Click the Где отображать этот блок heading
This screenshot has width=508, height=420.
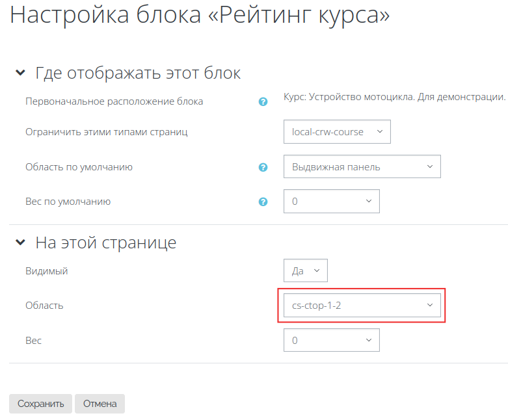click(x=138, y=73)
